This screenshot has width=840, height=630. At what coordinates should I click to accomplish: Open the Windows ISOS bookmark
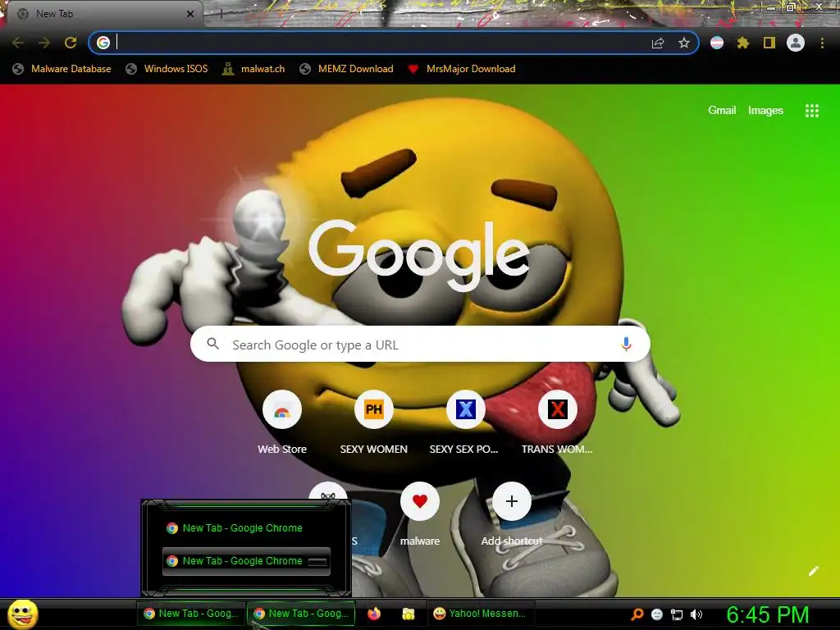167,69
